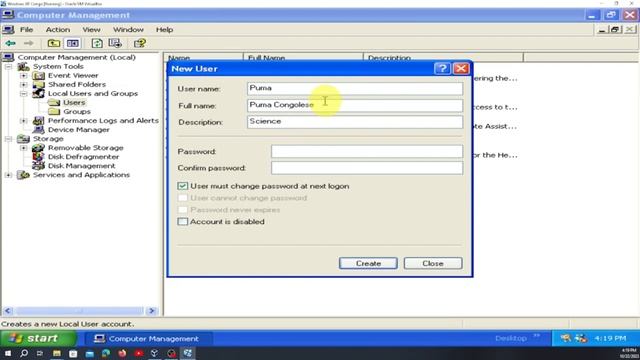This screenshot has width=640, height=360.
Task: Toggle the Show/Hide Console Tree toolbar icon
Action: point(73,43)
